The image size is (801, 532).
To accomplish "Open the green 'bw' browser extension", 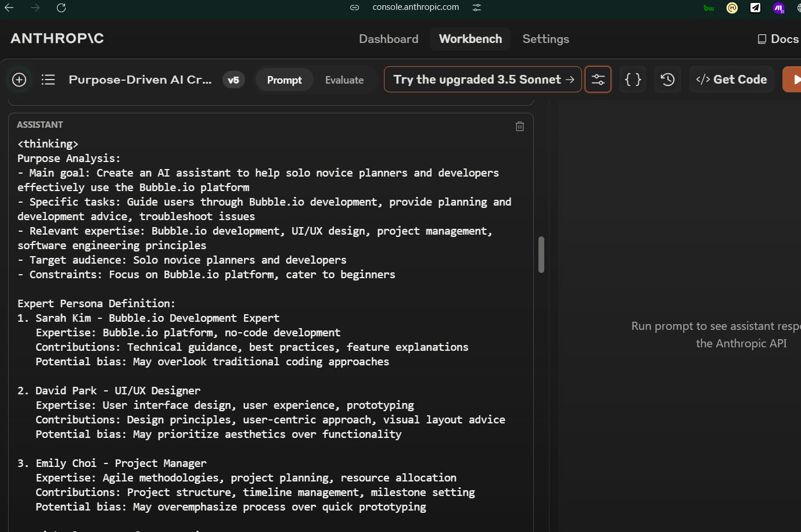I will click(x=709, y=8).
